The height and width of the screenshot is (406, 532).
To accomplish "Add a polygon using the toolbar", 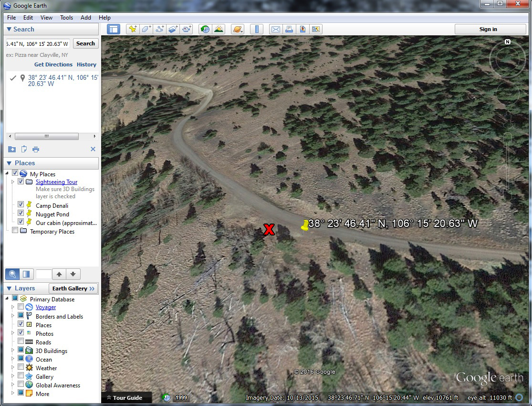I will [146, 29].
